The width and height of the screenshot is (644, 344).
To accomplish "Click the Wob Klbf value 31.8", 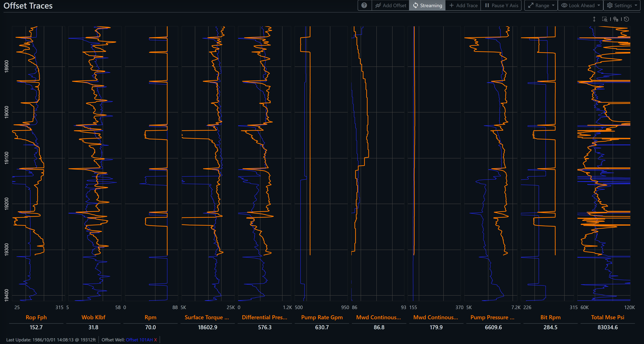I will tap(94, 327).
